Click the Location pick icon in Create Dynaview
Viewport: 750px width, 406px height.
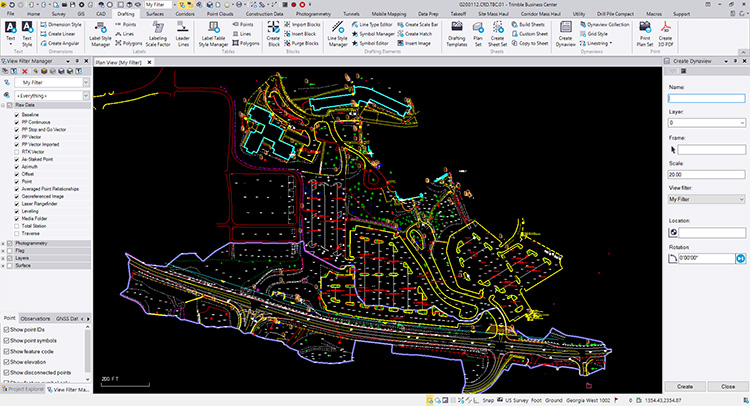click(673, 232)
